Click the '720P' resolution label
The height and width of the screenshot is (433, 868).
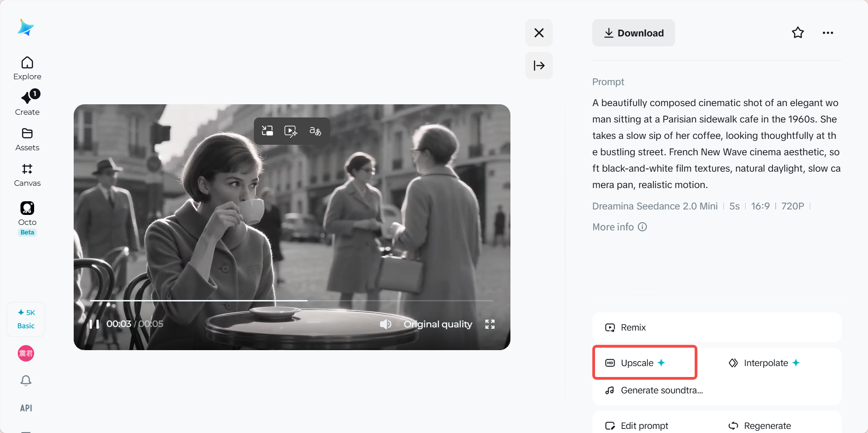(792, 206)
